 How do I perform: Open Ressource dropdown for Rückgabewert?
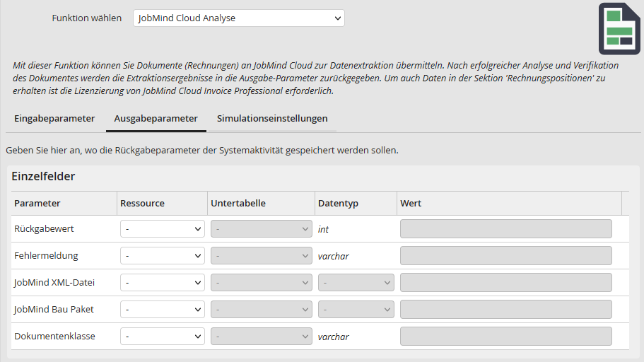point(162,229)
